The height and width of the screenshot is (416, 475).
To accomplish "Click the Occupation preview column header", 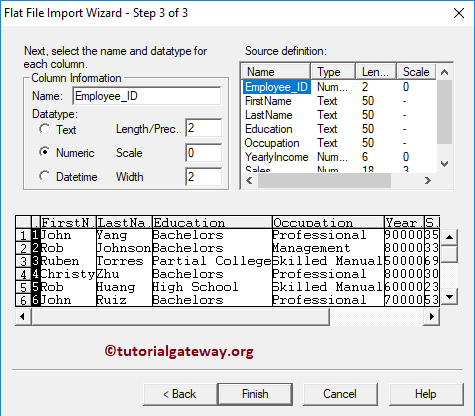I will (x=328, y=222).
